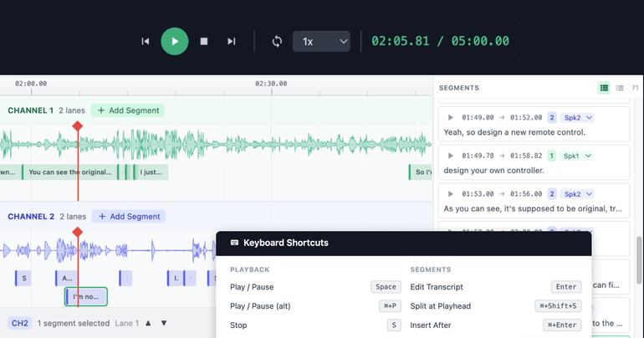
Task: Click the CHANNEL 1 label
Action: (x=30, y=110)
